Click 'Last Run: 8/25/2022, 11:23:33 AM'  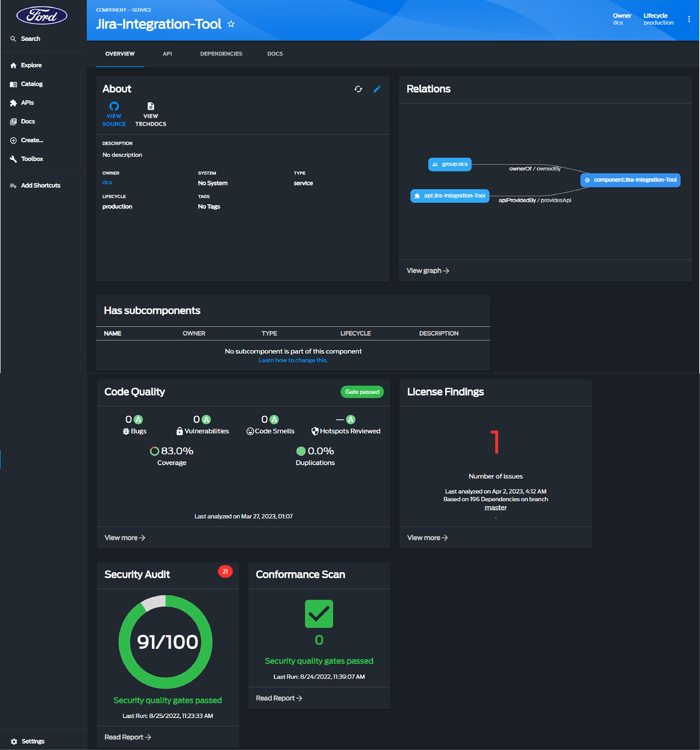168,716
